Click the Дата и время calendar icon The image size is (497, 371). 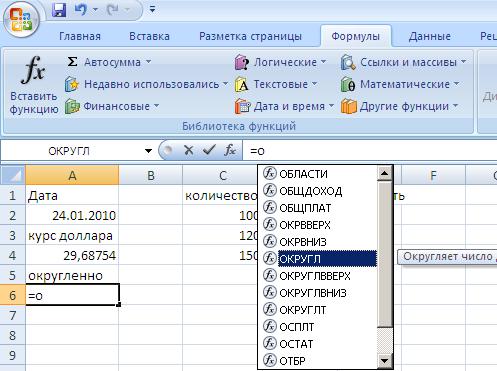[x=242, y=106]
